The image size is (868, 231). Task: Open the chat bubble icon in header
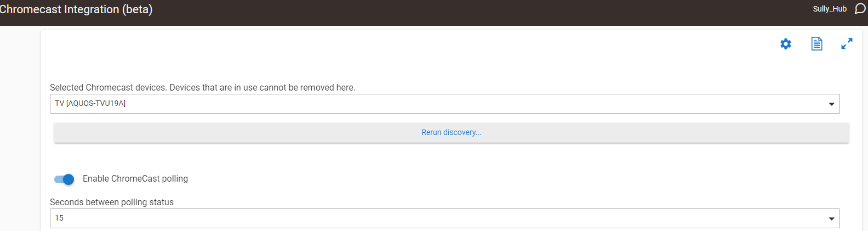[860, 9]
